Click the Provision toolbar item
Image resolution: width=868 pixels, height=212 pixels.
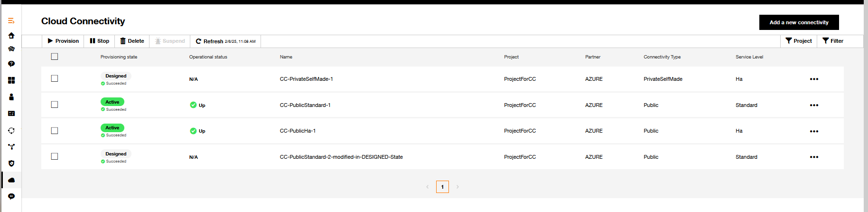[x=63, y=41]
